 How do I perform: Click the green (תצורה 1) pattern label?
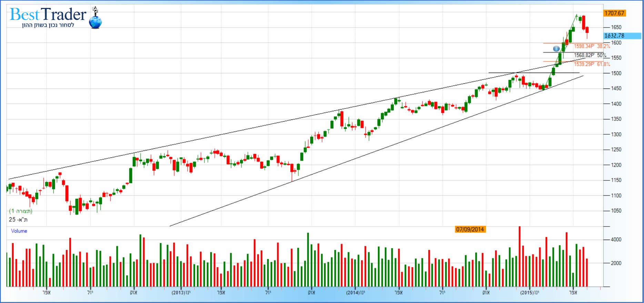[21, 211]
